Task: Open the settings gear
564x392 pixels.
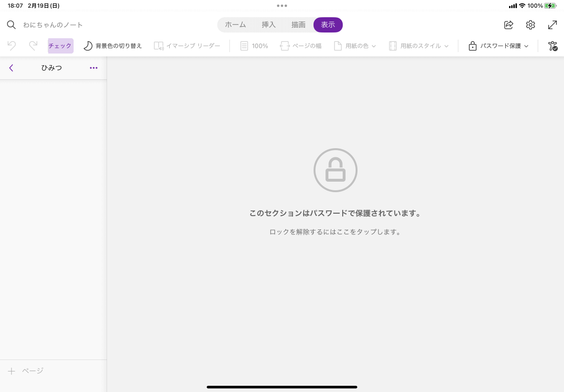Action: 531,25
